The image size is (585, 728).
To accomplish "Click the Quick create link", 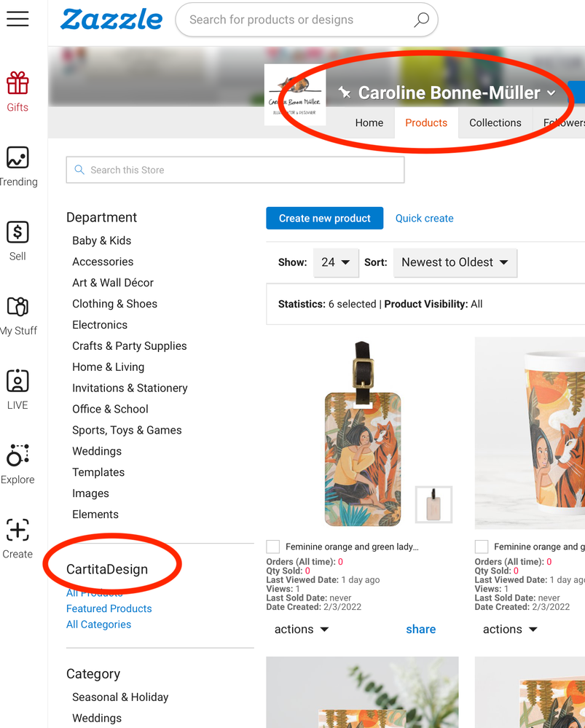I will pos(424,218).
